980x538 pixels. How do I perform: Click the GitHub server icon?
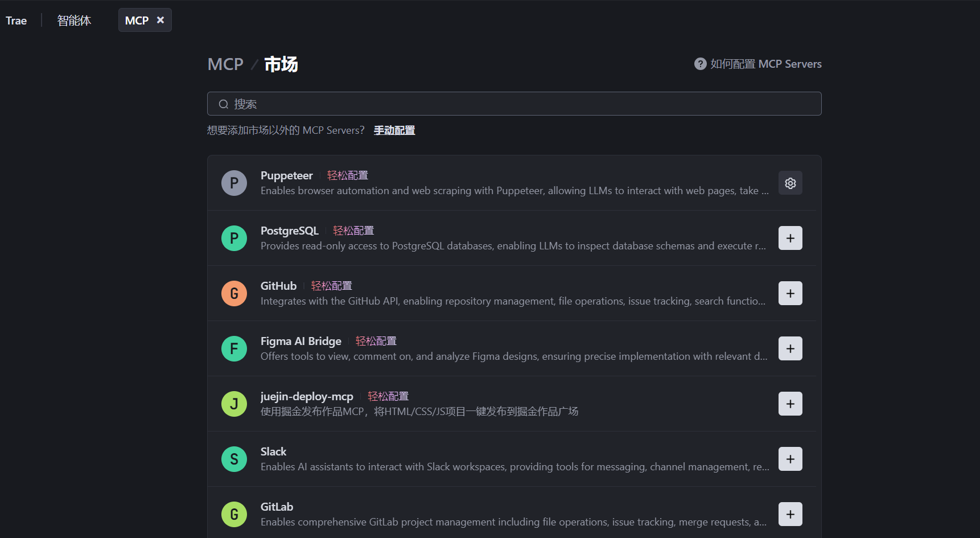pos(234,293)
